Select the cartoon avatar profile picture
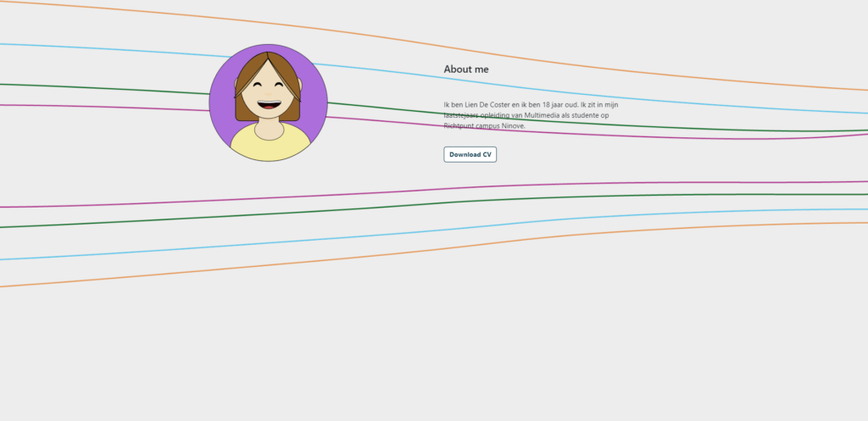The image size is (868, 421). pos(269,102)
